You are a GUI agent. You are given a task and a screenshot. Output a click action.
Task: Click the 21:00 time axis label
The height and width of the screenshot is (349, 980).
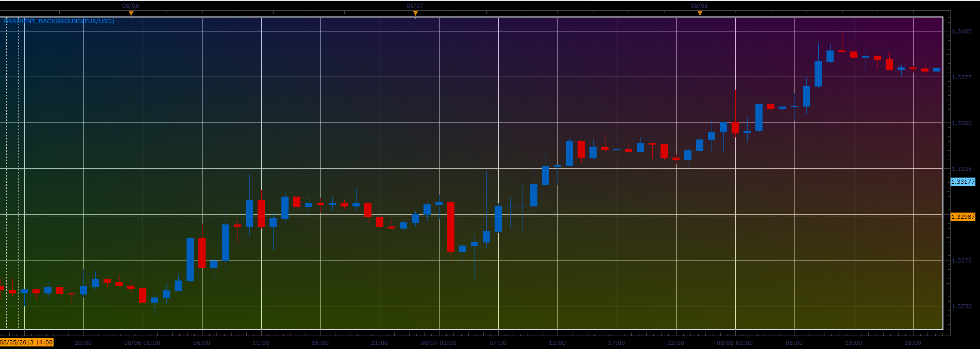(x=380, y=343)
